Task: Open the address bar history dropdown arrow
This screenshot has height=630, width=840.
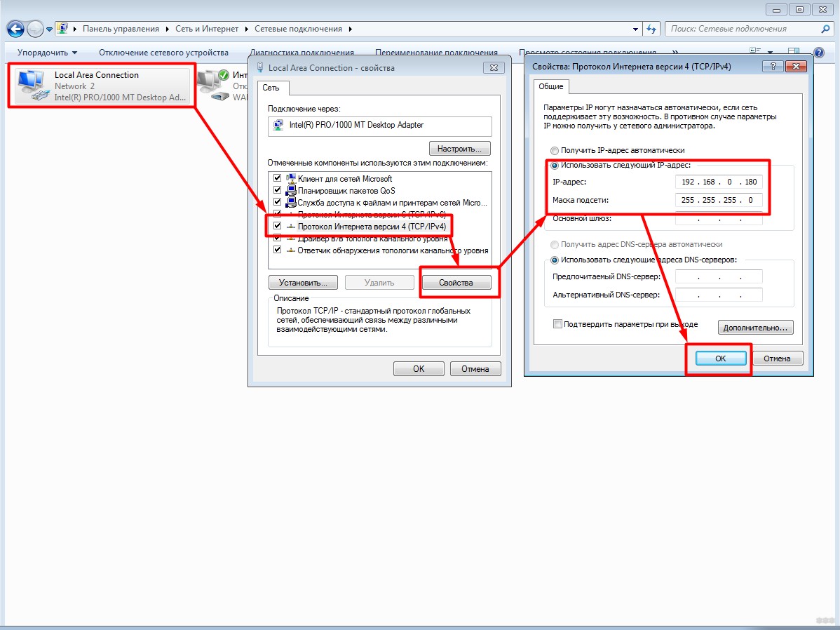Action: coord(636,29)
